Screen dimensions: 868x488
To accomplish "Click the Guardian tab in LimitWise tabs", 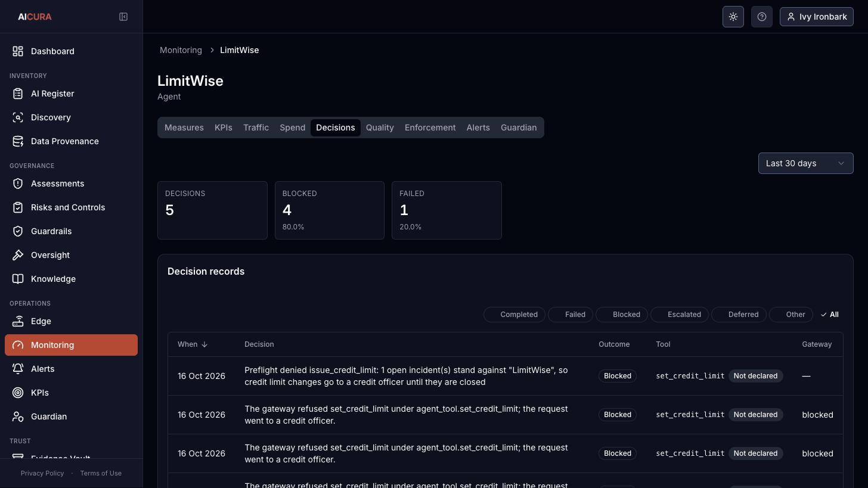I will [x=519, y=128].
